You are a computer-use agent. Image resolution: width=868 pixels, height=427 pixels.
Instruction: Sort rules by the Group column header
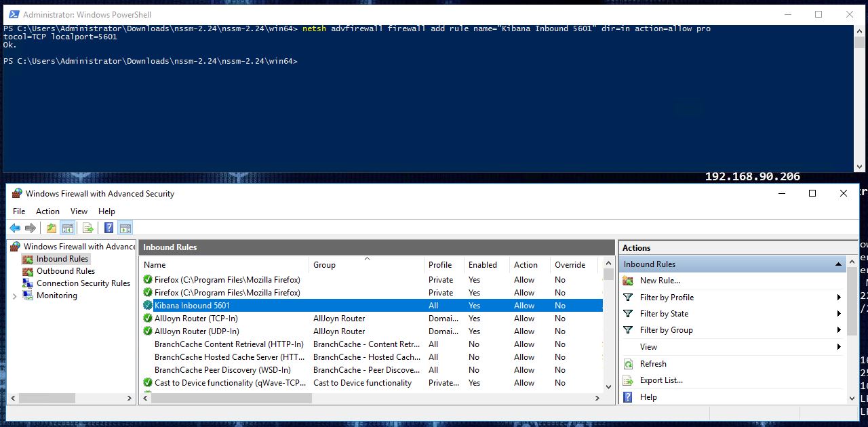(367, 265)
